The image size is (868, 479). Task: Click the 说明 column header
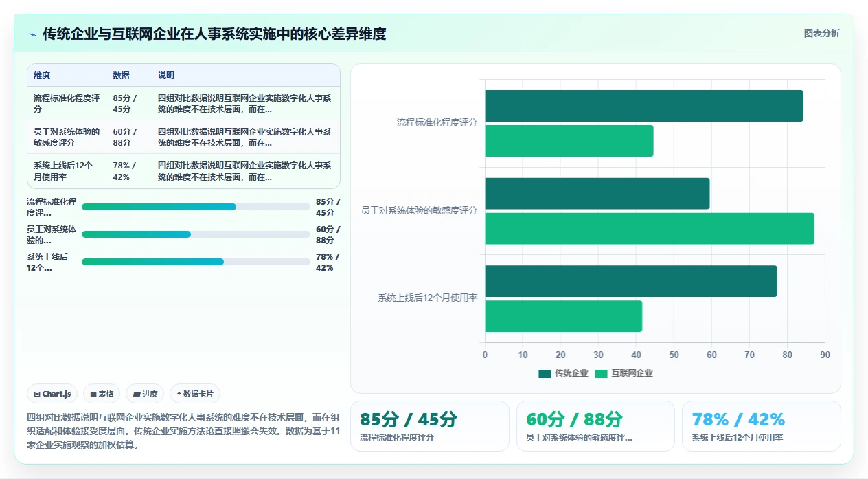point(166,76)
